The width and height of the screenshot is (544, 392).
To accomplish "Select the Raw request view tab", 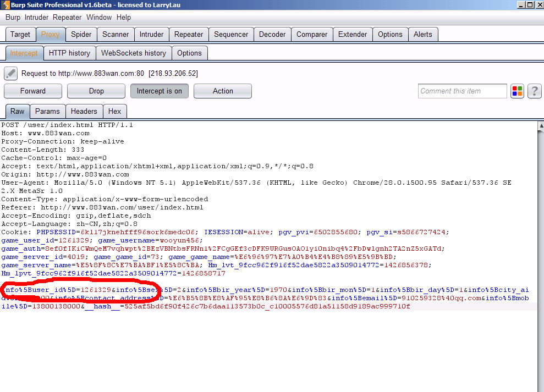I will click(18, 112).
